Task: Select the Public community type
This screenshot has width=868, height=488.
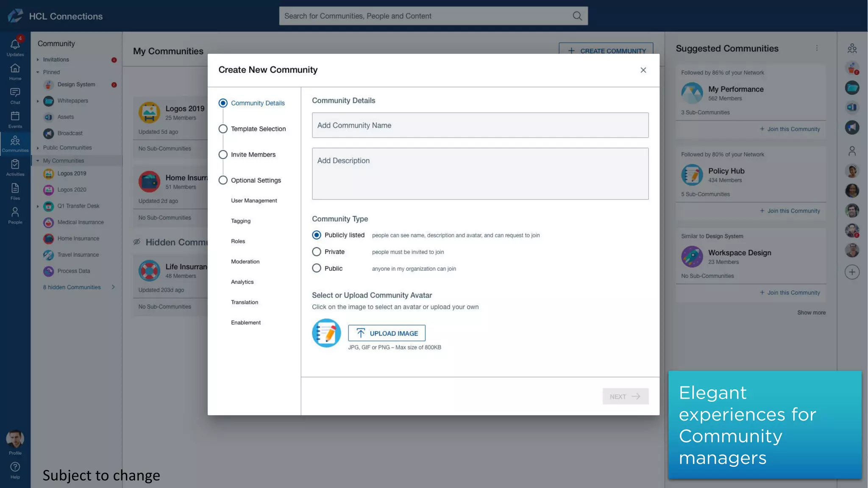Action: pos(317,268)
